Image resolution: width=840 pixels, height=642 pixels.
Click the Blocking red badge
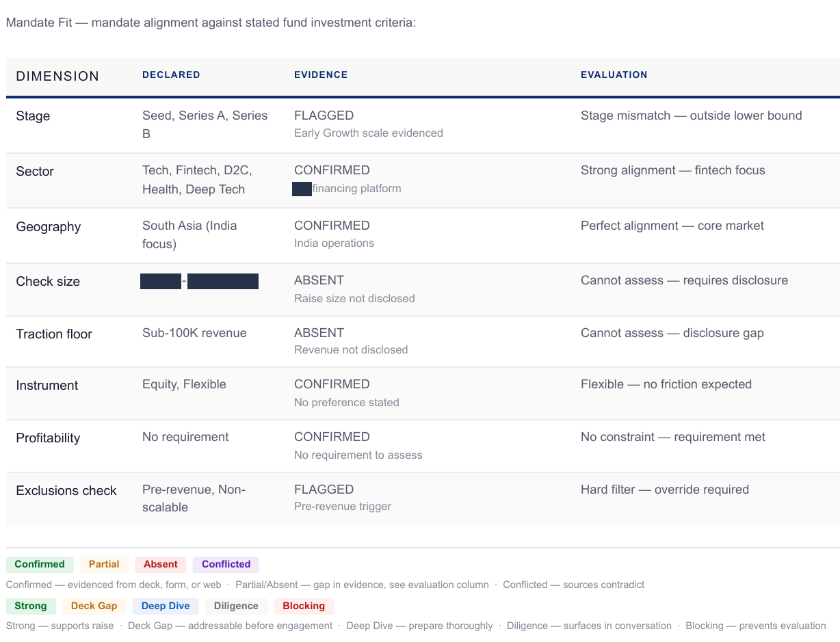click(304, 606)
